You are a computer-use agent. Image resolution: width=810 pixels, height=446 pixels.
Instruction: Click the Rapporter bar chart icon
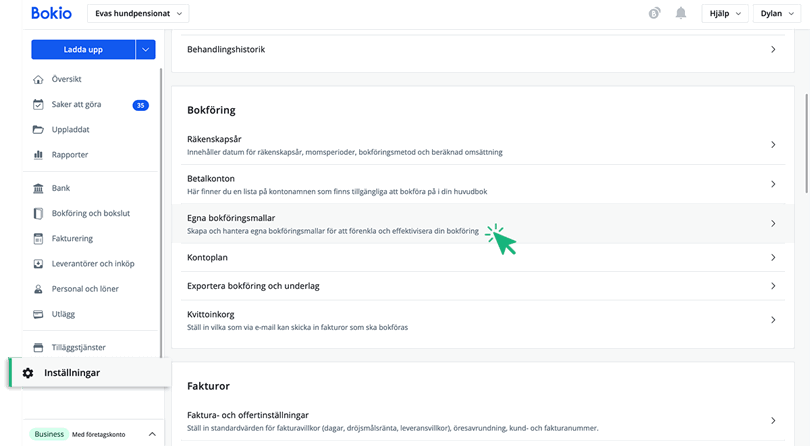(38, 155)
